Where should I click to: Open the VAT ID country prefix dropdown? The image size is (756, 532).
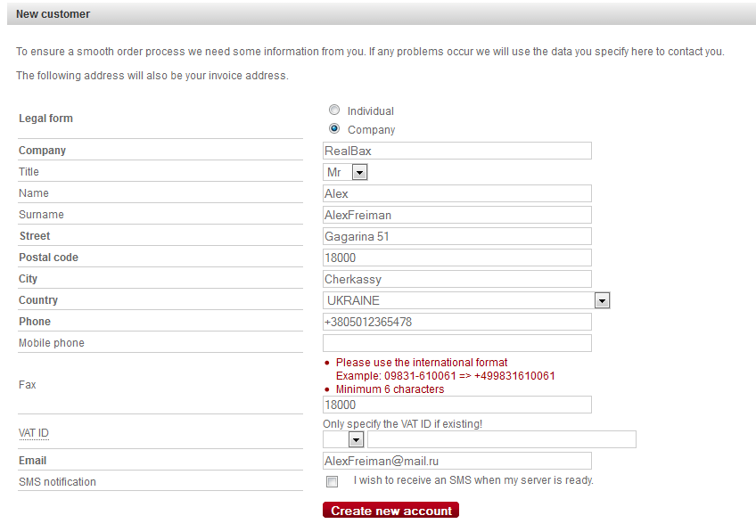[x=343, y=439]
